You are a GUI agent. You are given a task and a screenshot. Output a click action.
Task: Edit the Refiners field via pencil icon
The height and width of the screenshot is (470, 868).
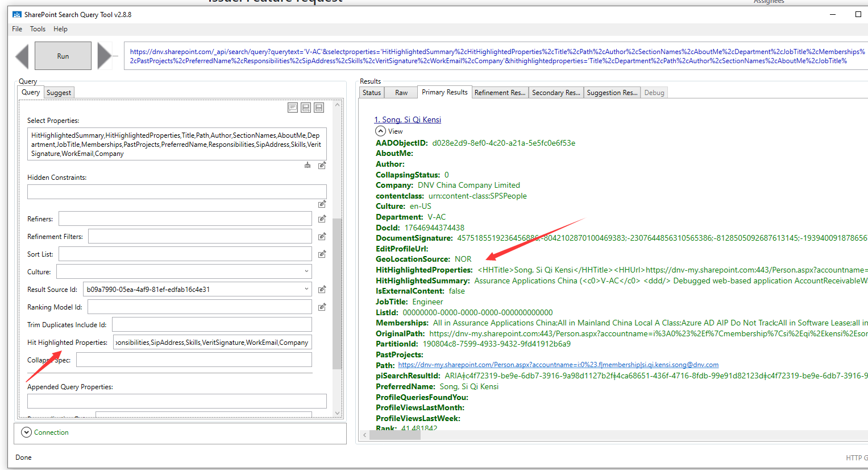point(322,218)
